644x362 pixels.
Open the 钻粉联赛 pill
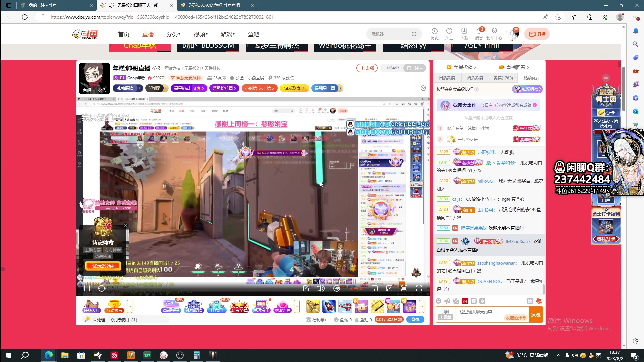[294, 88]
